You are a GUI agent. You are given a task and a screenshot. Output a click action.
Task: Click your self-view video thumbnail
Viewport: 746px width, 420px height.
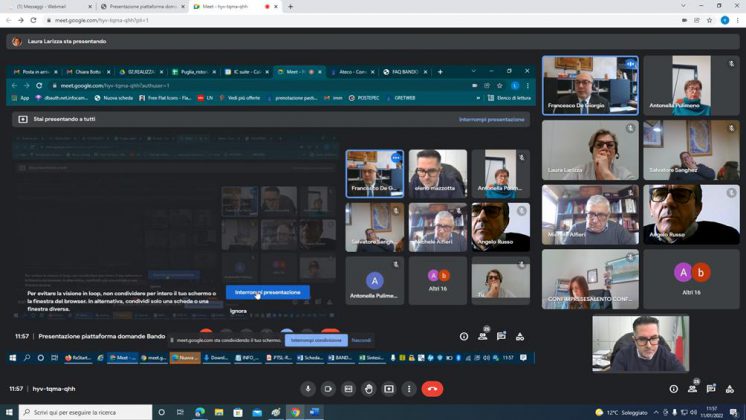click(640, 343)
